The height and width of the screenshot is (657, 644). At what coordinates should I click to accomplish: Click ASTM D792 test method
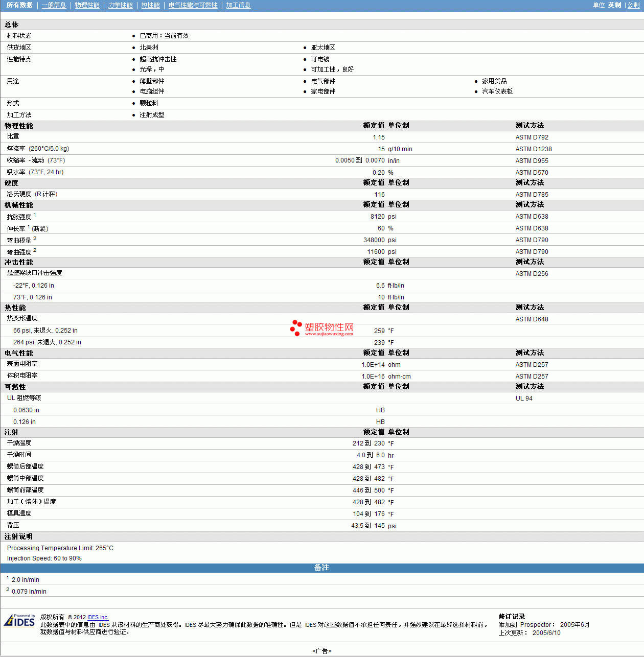pos(532,137)
